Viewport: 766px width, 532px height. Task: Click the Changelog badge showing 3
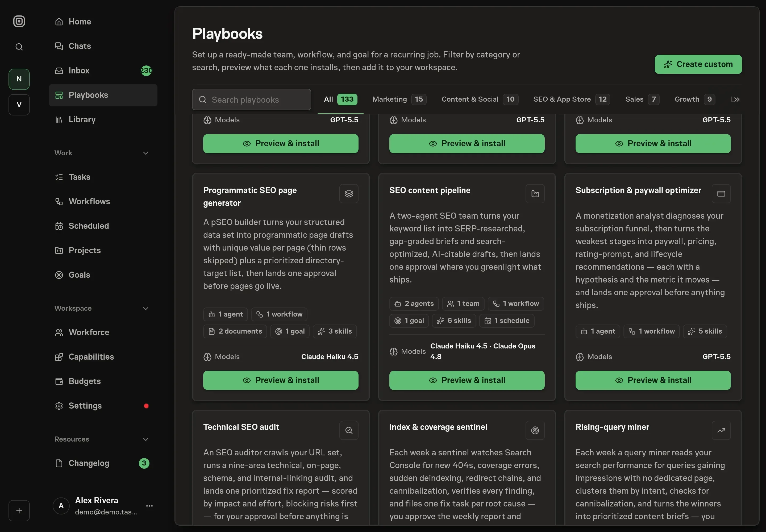point(144,463)
